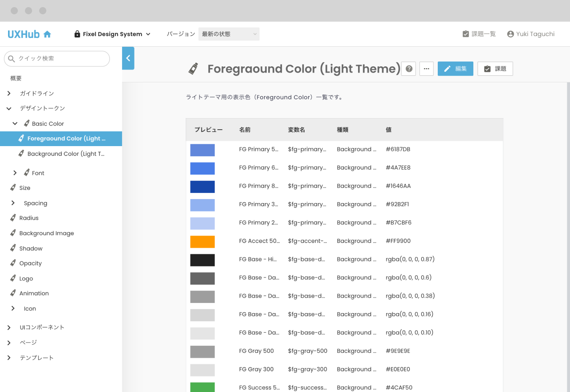The image size is (570, 392).
Task: Click the 課題 button beside edit
Action: click(495, 69)
